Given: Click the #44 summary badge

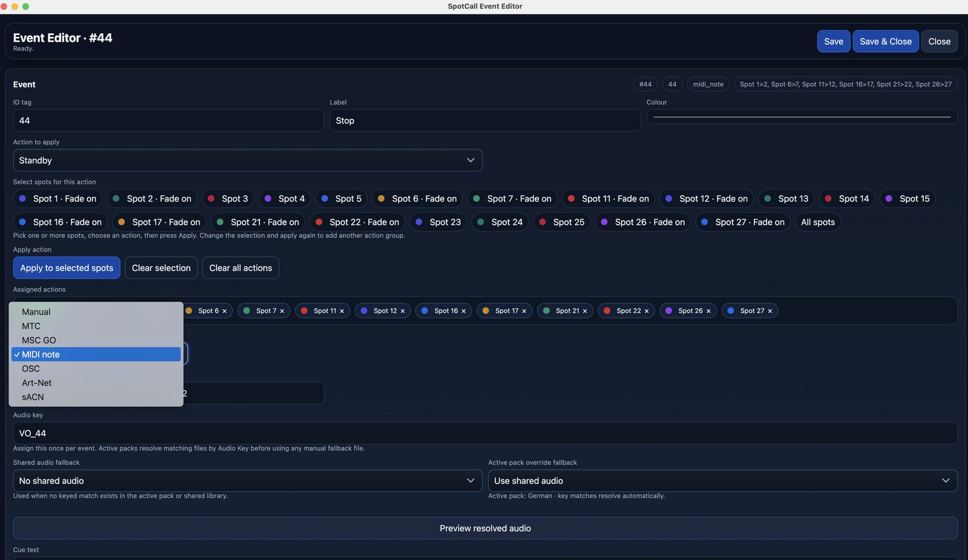Looking at the screenshot, I should point(646,84).
